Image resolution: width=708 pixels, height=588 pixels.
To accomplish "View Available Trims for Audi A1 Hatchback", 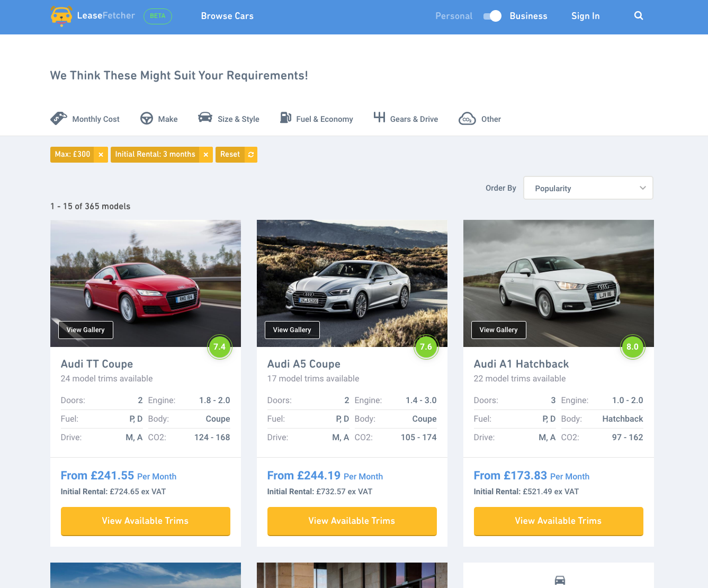I will tap(559, 521).
